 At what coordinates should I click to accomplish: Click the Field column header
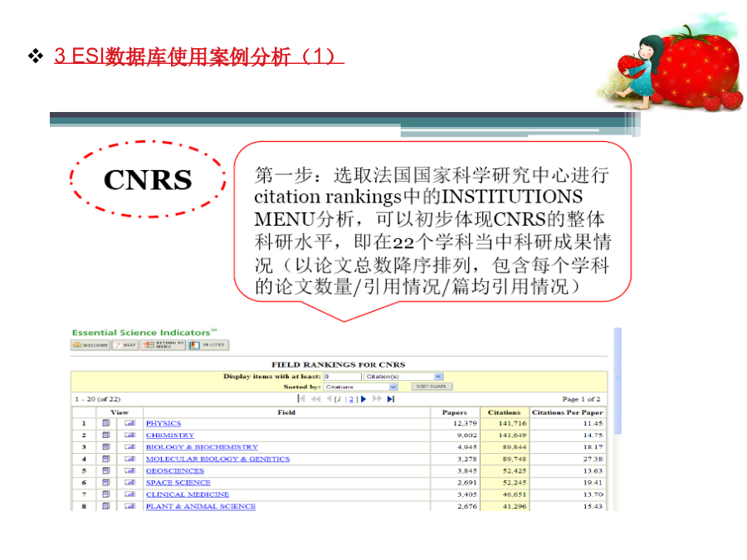click(x=286, y=412)
